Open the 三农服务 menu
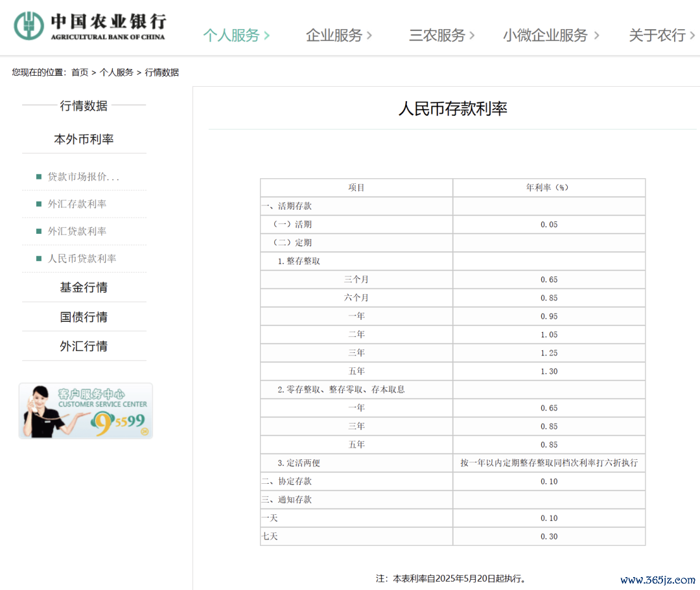 pyautogui.click(x=437, y=35)
